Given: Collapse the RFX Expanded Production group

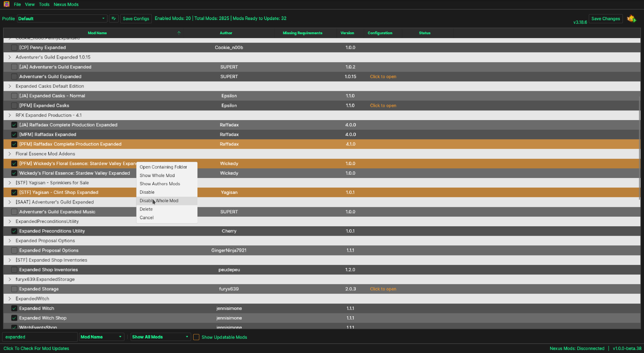Looking at the screenshot, I should pos(10,115).
